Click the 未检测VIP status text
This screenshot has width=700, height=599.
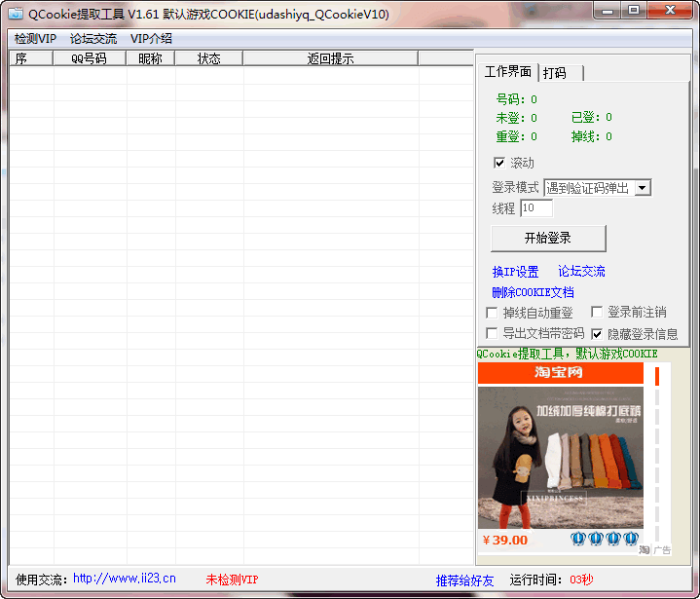pos(232,580)
